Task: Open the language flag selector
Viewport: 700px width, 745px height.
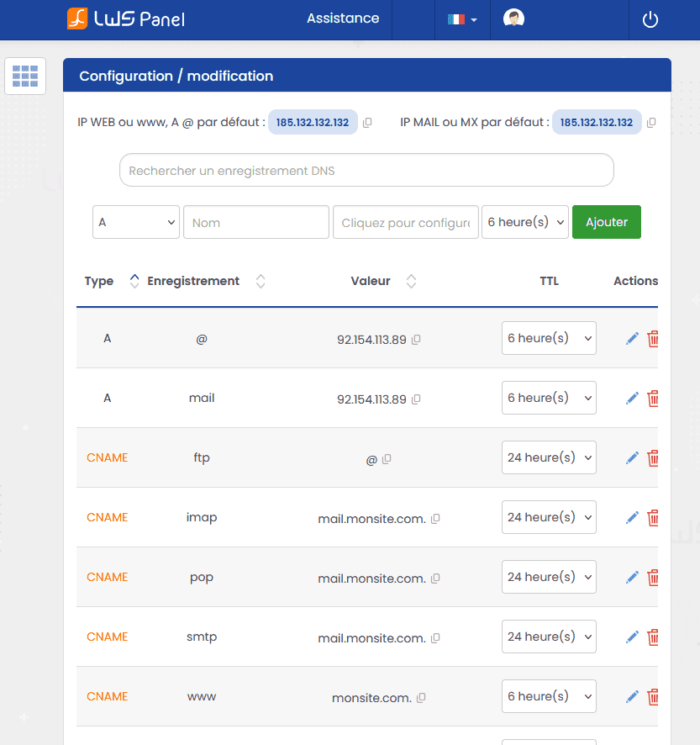Action: coord(461,19)
